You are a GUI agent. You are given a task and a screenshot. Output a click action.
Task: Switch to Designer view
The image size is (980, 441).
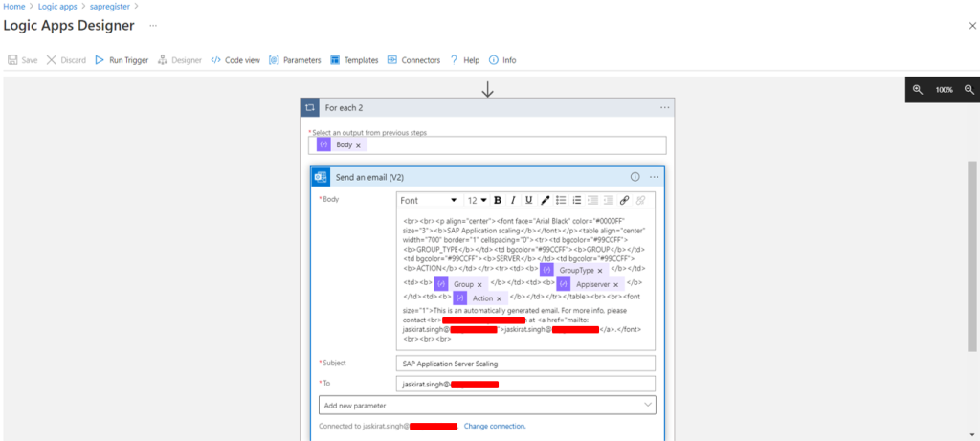tap(180, 60)
